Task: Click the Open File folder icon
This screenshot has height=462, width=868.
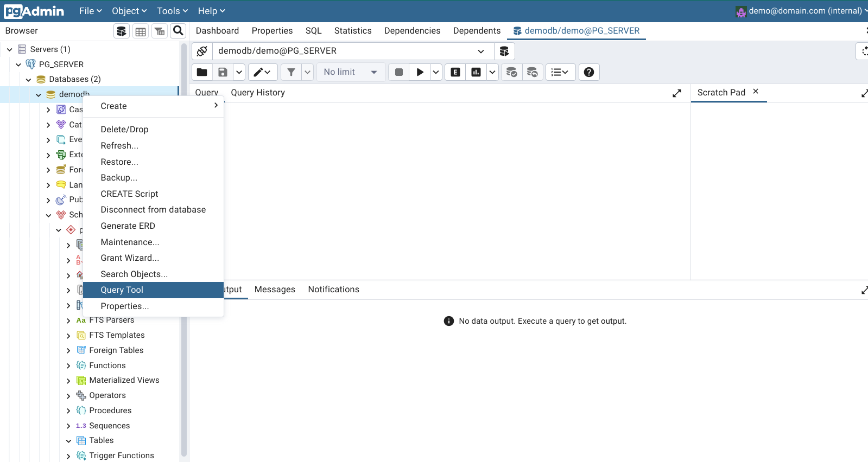Action: coord(202,72)
